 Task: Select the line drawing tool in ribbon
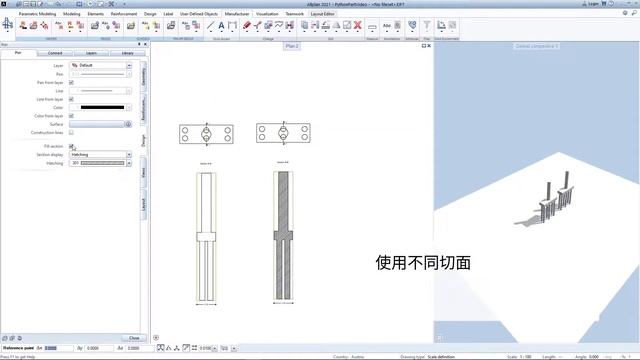click(210, 25)
